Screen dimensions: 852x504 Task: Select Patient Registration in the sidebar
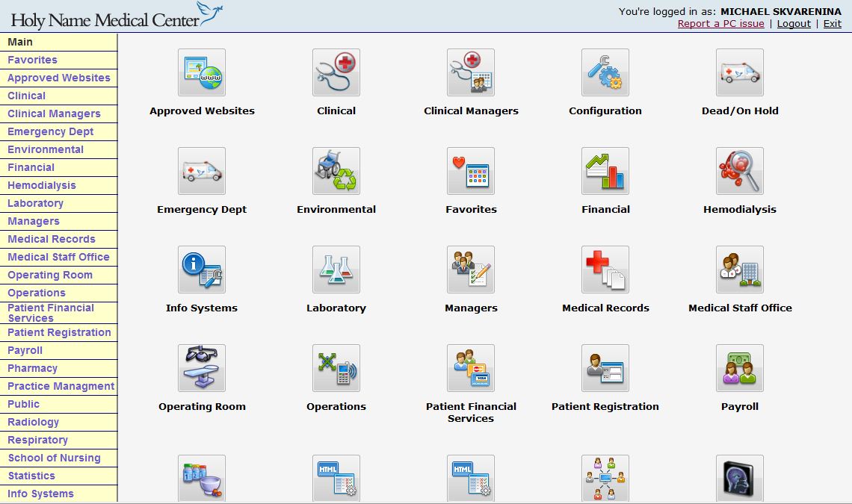[59, 332]
